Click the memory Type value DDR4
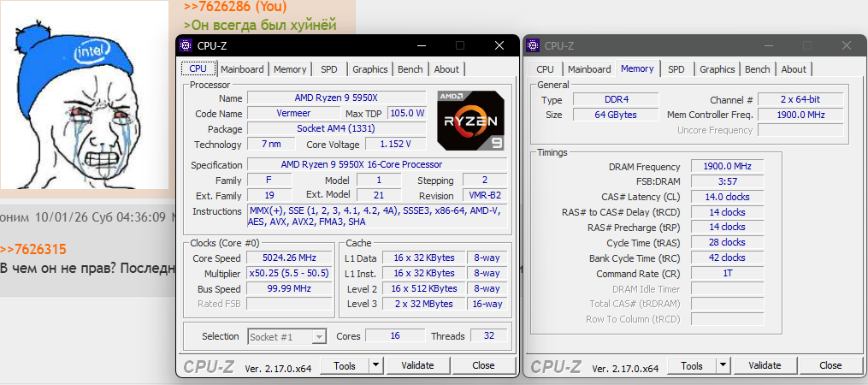The image size is (868, 385). 616,100
